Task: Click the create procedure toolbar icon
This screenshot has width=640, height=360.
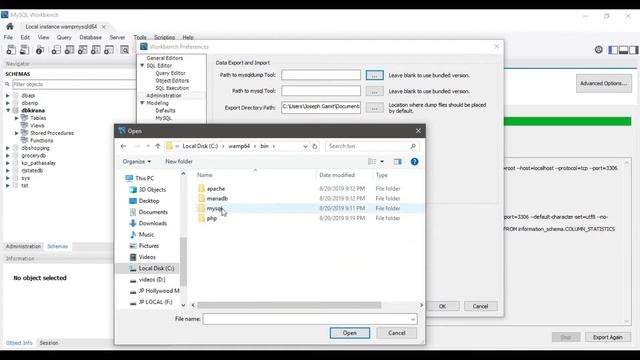Action: coord(96,50)
